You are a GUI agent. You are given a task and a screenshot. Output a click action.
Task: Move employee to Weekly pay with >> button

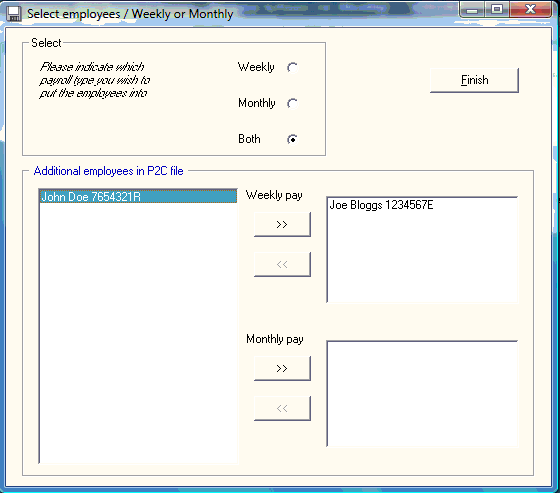pos(282,224)
